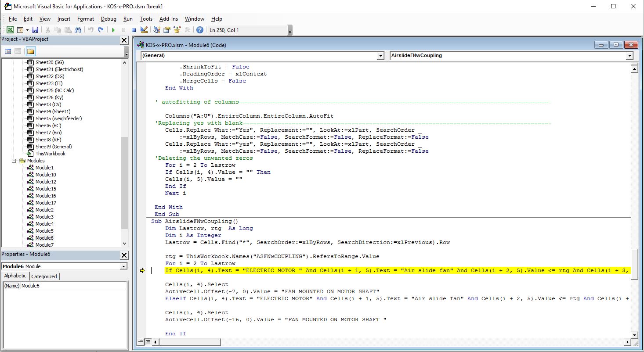Click the Reset stop square icon

134,30
